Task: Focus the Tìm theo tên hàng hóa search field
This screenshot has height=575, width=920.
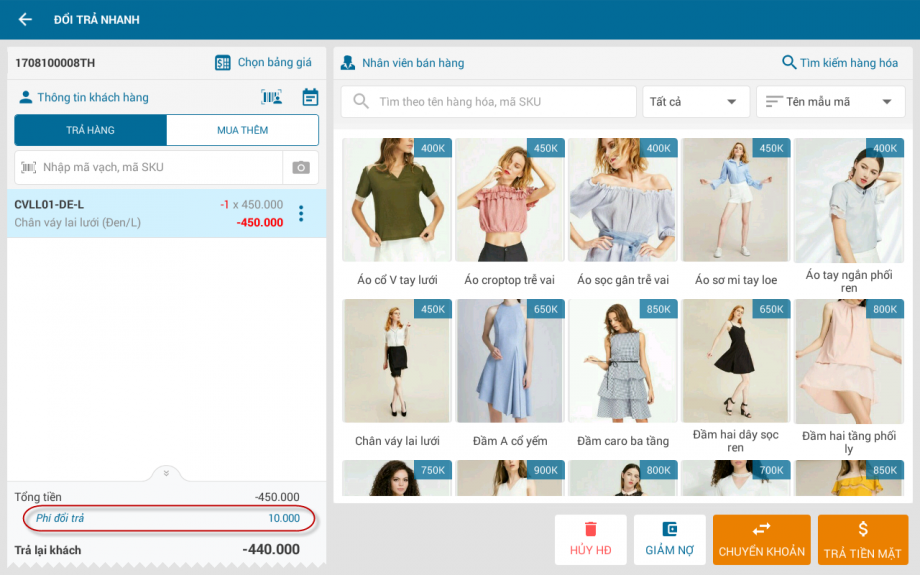Action: pyautogui.click(x=488, y=102)
